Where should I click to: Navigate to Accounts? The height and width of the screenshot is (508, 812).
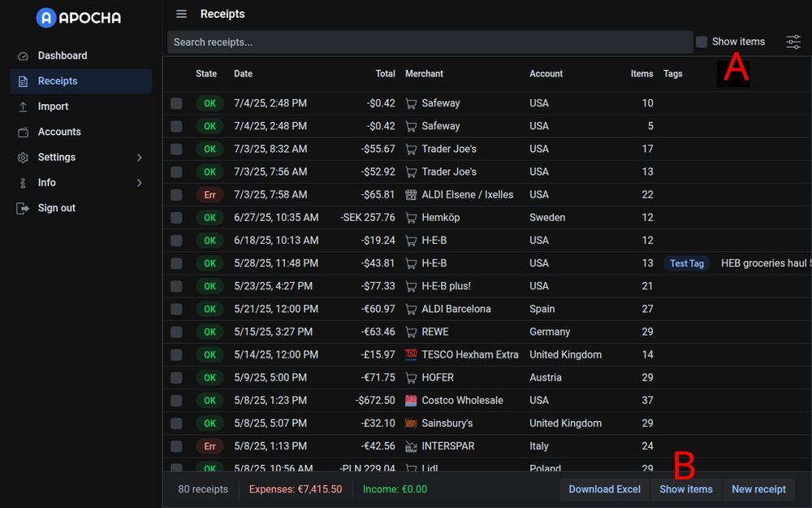click(x=80, y=132)
